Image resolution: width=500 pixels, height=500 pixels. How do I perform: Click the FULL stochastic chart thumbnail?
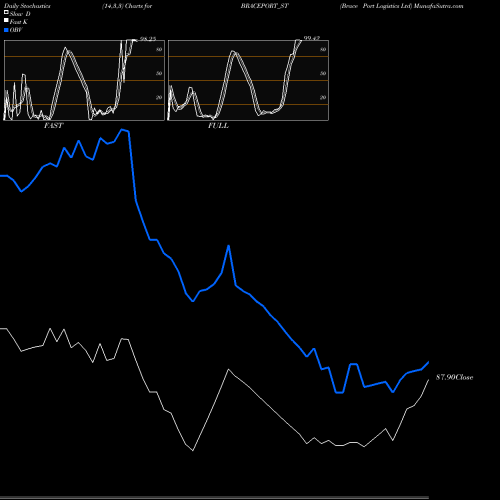tap(248, 80)
